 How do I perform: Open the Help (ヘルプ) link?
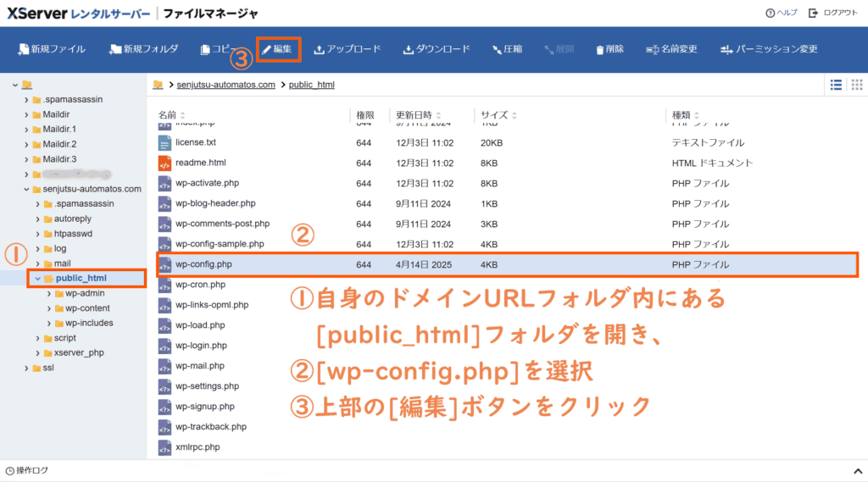coord(781,14)
